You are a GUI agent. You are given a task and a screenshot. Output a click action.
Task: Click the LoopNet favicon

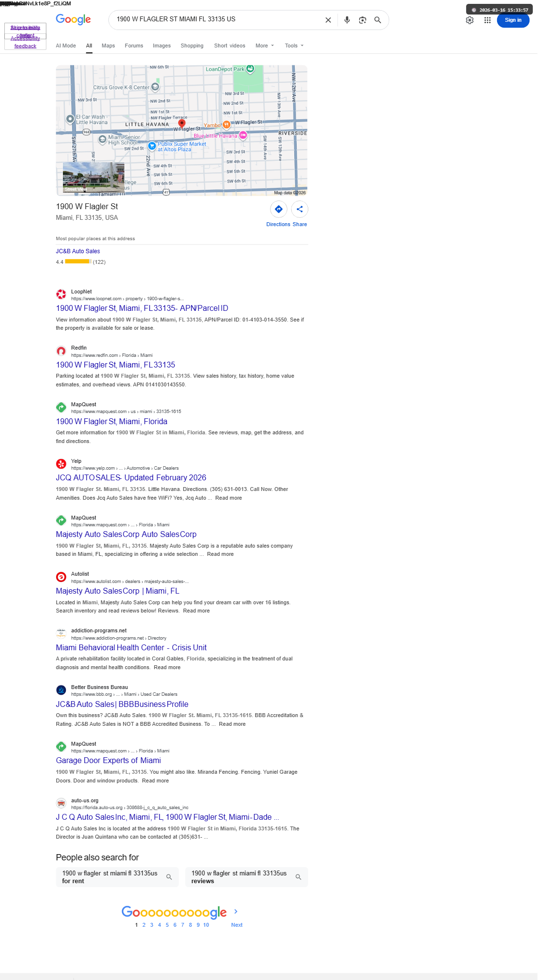click(x=61, y=294)
